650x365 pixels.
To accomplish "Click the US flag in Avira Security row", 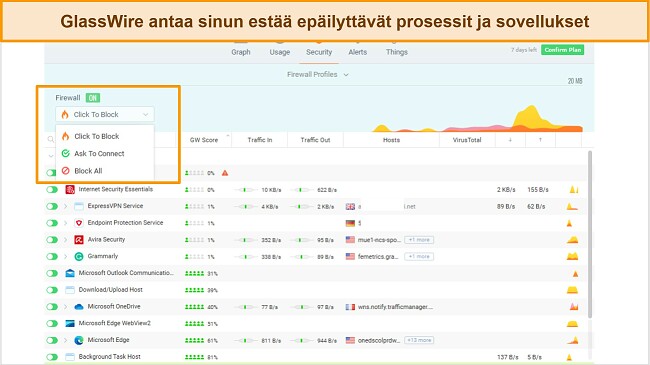I will pyautogui.click(x=350, y=240).
